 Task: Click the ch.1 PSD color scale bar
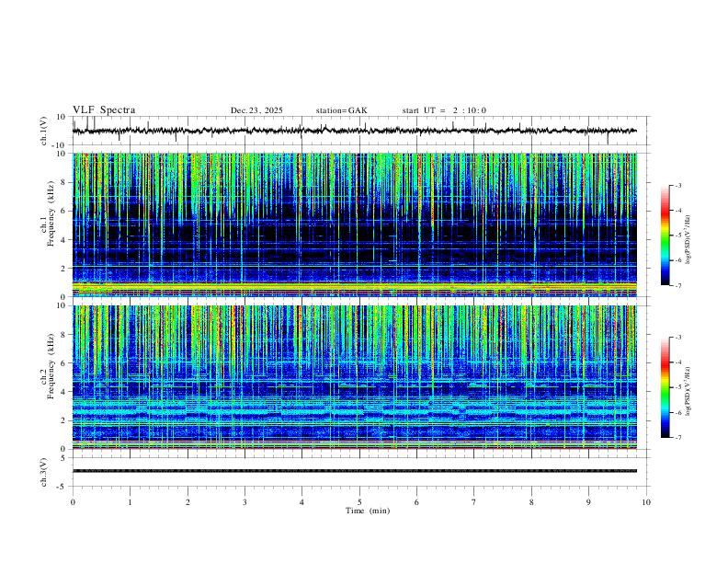point(665,236)
